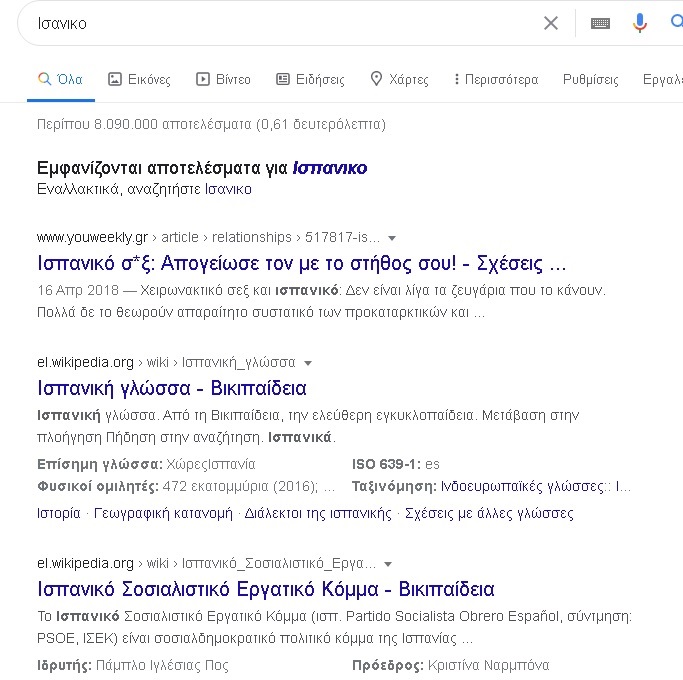This screenshot has width=683, height=680.
Task: Expand options arrow for Ισπανική_γλώσσα result
Action: point(308,363)
